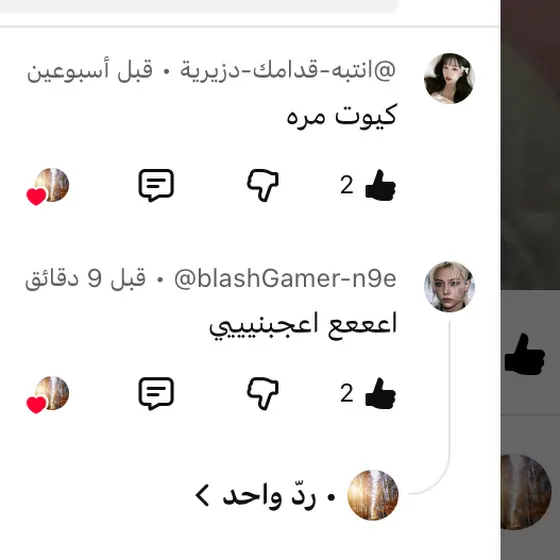Like the "كيوت مره" comment with thumbs up
560x560 pixels.
pos(380,185)
